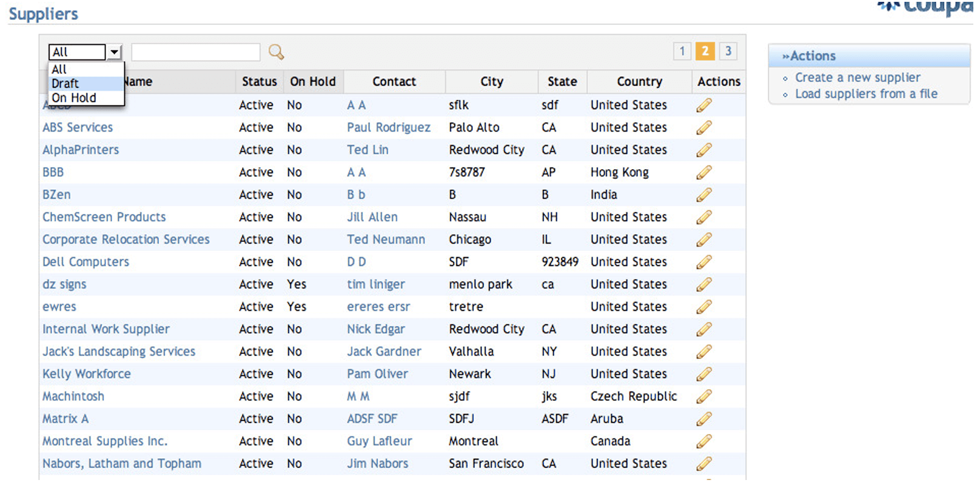Viewport: 980px width, 497px height.
Task: Edit Machintosh using the pencil icon
Action: (704, 397)
